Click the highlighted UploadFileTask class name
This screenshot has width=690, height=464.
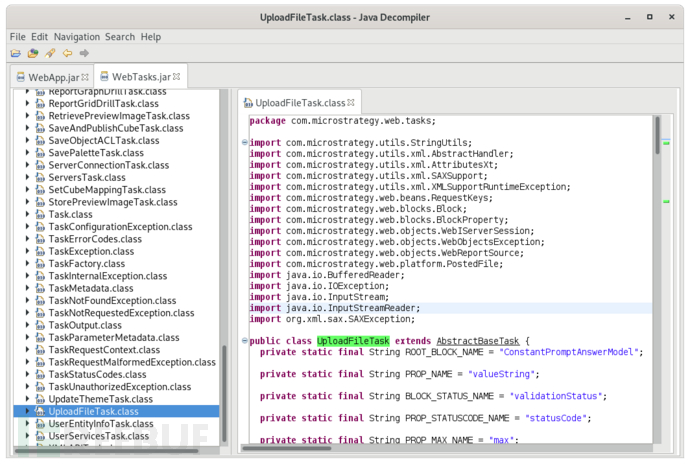coord(353,341)
